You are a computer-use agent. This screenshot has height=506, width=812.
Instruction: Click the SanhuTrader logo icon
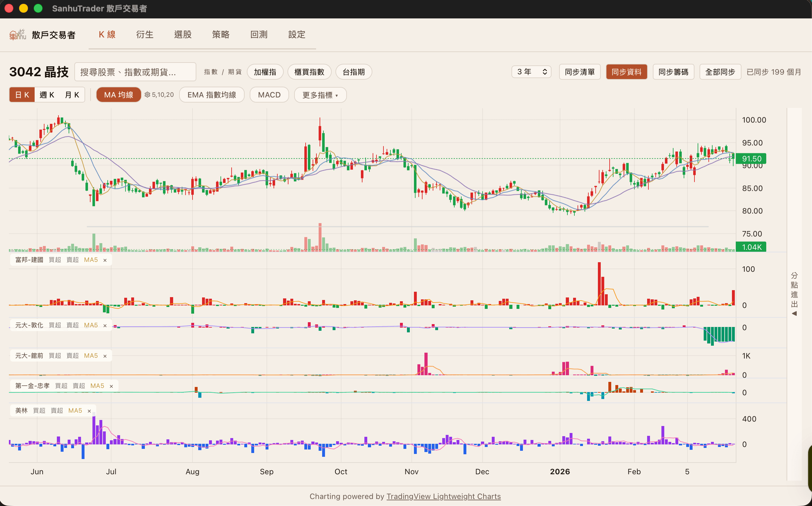click(17, 35)
